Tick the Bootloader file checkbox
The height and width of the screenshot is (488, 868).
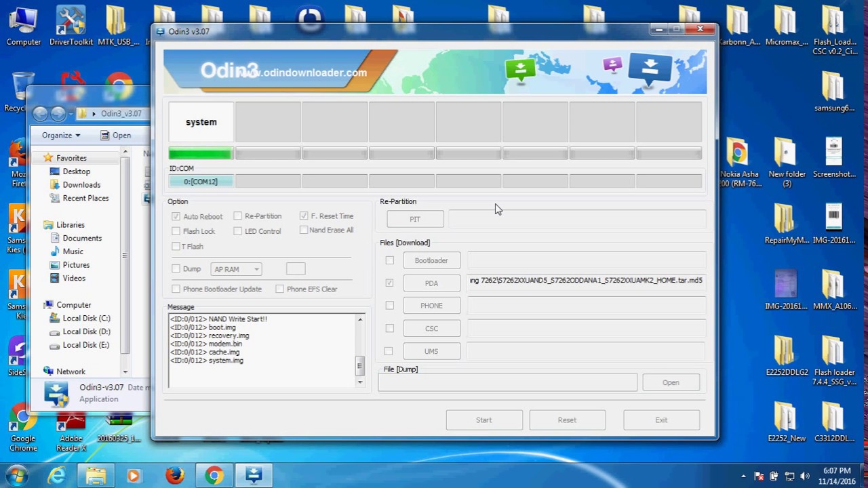click(389, 260)
